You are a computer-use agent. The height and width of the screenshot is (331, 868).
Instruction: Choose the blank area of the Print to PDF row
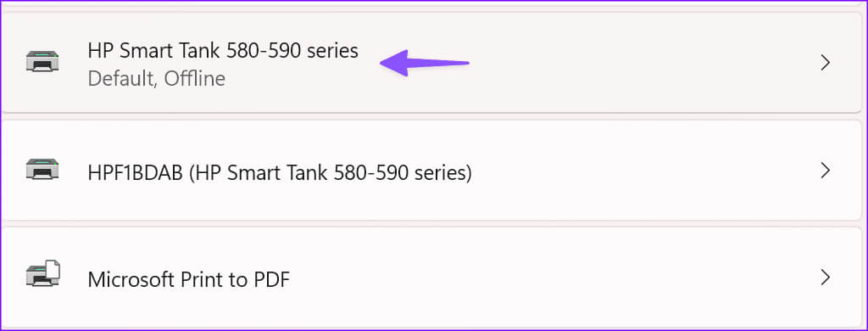tap(554, 277)
